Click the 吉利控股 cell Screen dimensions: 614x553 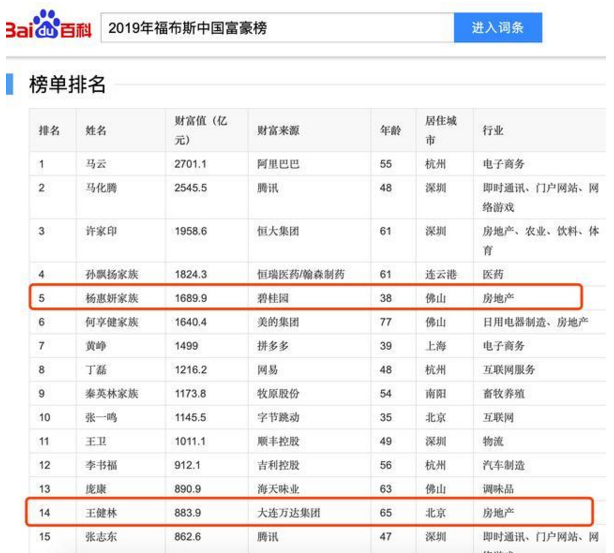[x=278, y=465]
